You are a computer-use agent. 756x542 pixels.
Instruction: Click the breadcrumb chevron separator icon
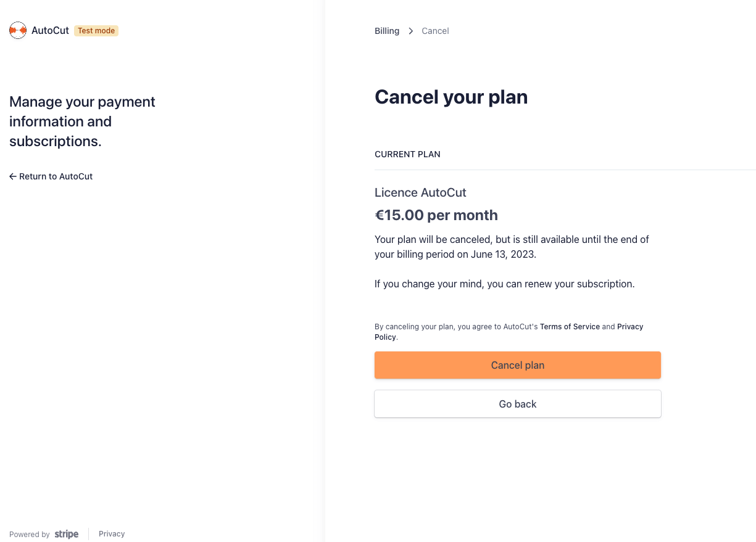pyautogui.click(x=410, y=31)
